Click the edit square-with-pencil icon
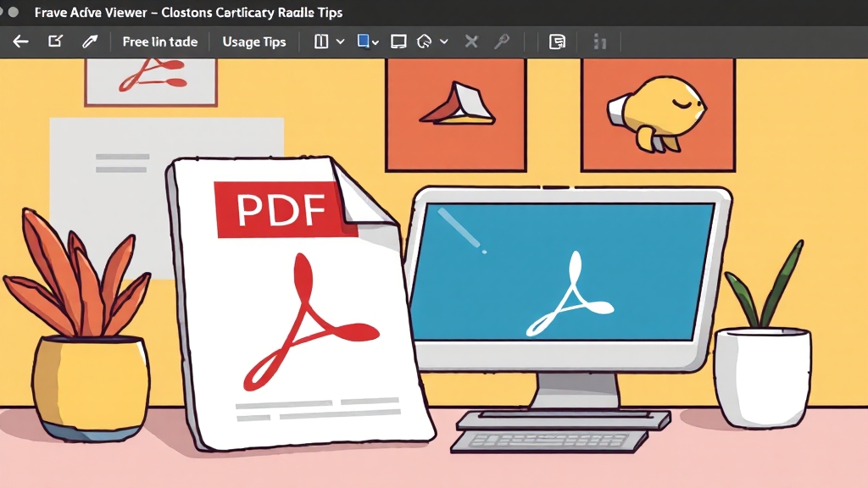The height and width of the screenshot is (488, 868). (x=55, y=42)
